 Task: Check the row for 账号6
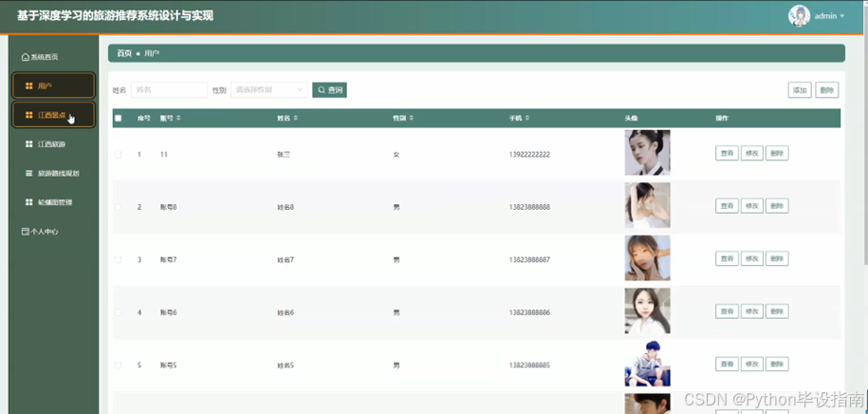[x=118, y=312]
